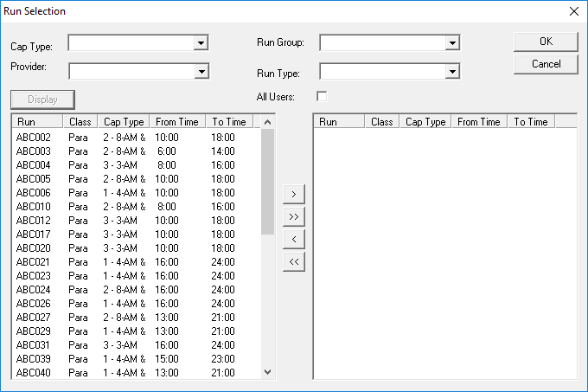Select run ABC026 row
The image size is (588, 392).
pyautogui.click(x=137, y=304)
